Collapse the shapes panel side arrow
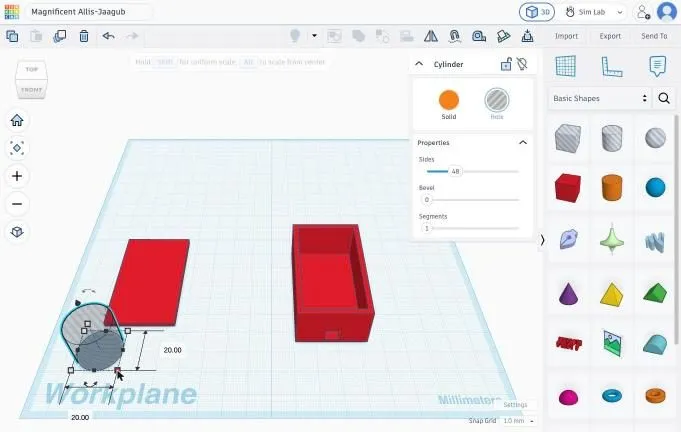The height and width of the screenshot is (432, 681). (x=542, y=240)
